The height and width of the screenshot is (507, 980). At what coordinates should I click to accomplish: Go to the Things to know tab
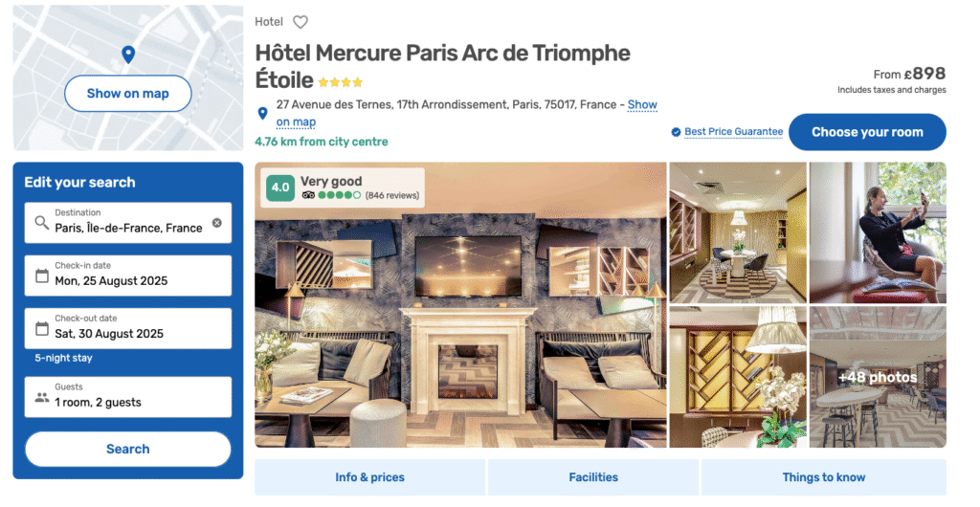pos(824,477)
